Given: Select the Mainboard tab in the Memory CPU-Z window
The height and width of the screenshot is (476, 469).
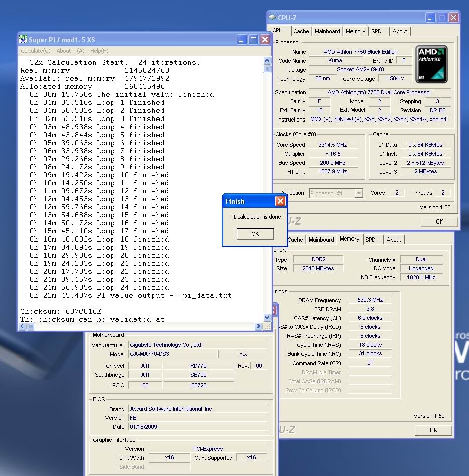Looking at the screenshot, I should (321, 240).
